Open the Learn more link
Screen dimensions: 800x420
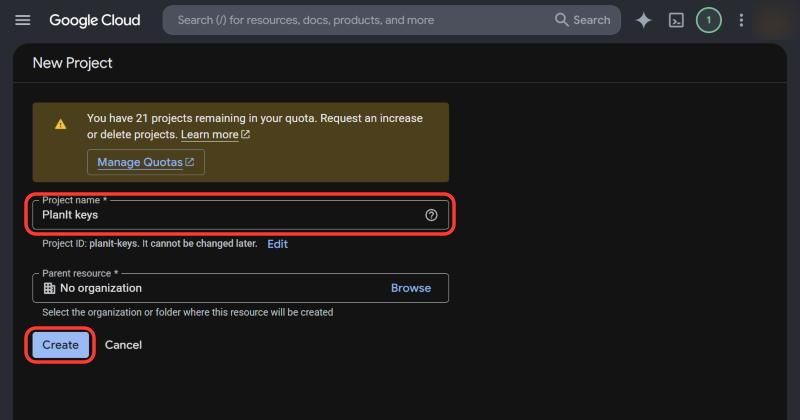coord(215,134)
